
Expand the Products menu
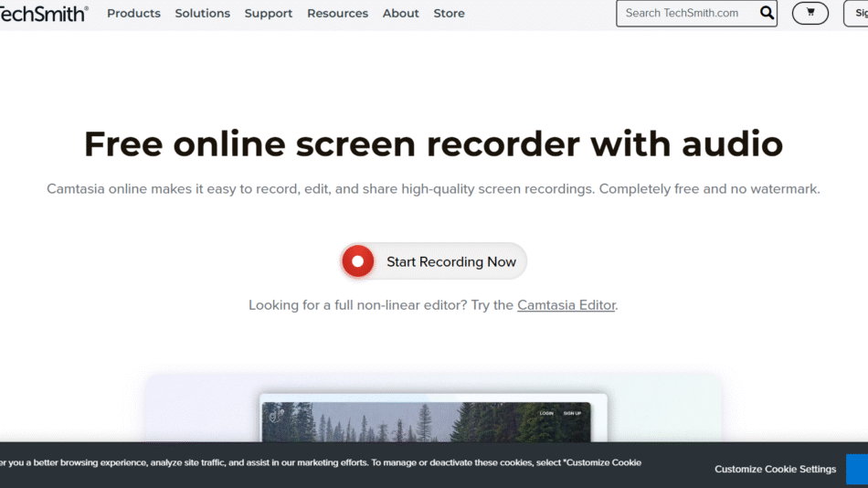(133, 14)
